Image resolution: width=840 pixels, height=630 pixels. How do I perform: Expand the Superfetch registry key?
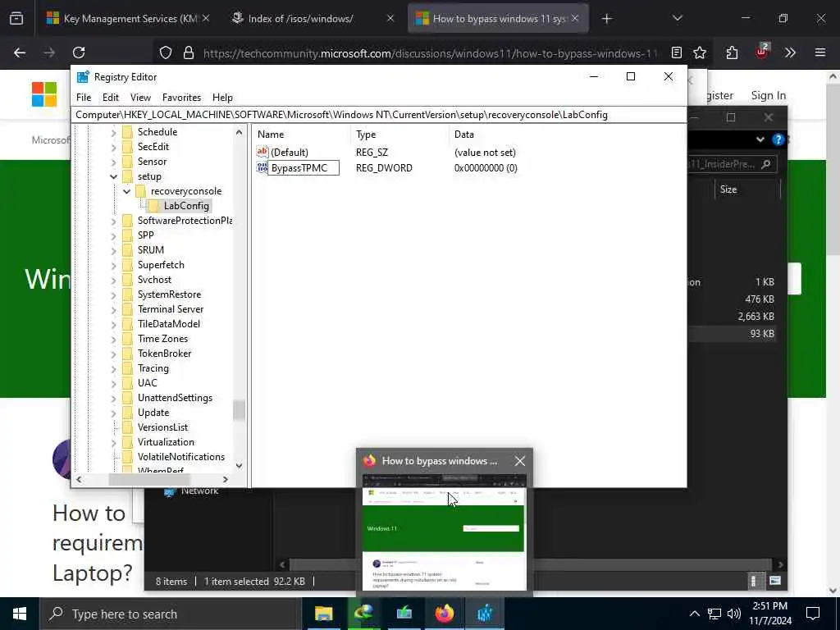[x=113, y=265]
